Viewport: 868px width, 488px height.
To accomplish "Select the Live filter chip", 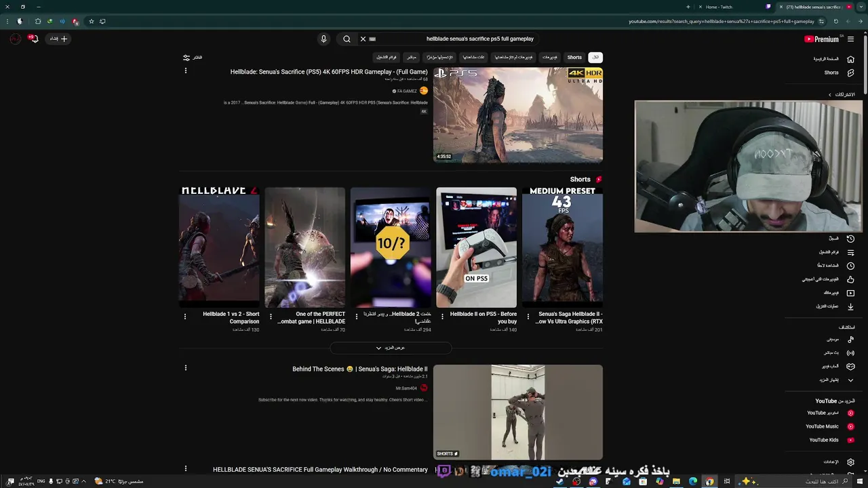I will [x=411, y=58].
